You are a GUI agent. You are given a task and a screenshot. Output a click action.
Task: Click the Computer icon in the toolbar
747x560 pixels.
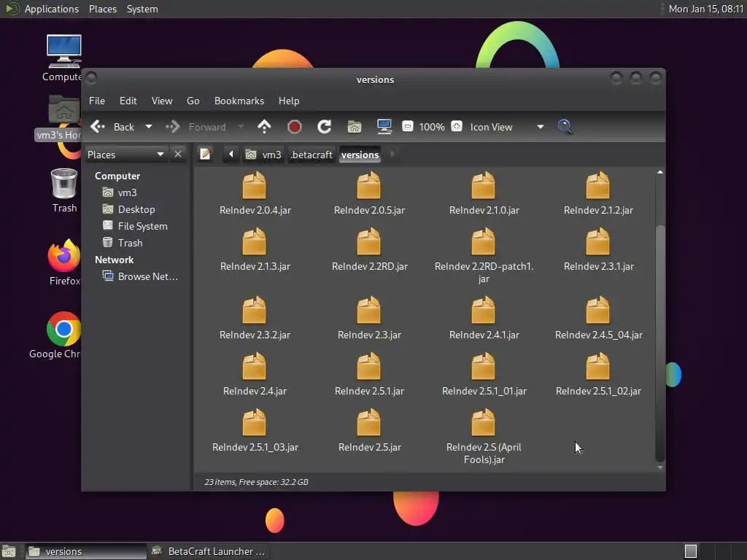coord(384,127)
